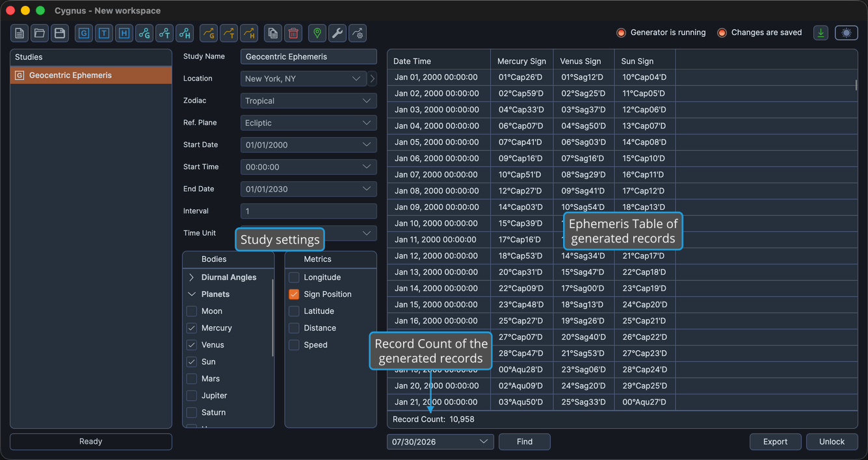The width and height of the screenshot is (868, 460).
Task: Click the Unlock button
Action: [832, 442]
